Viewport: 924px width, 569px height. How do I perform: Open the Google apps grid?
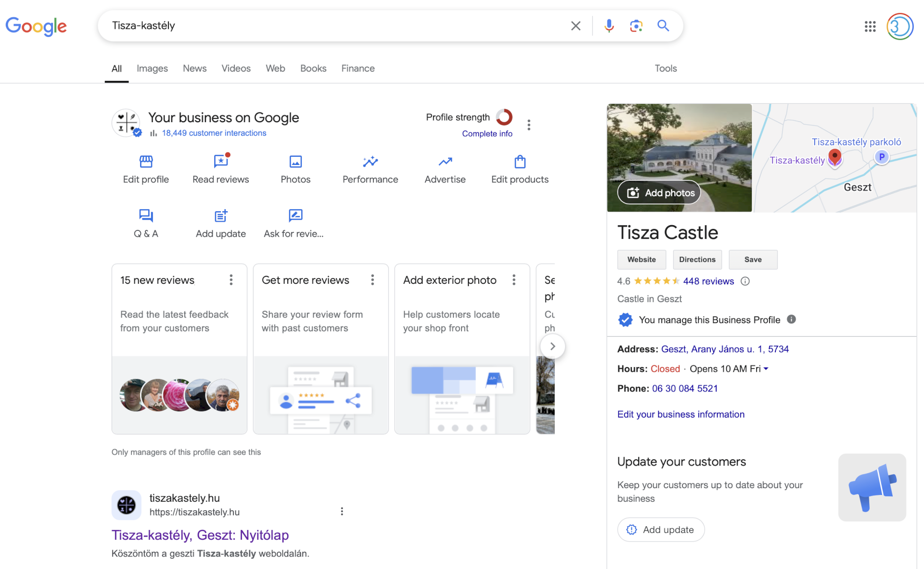click(870, 26)
